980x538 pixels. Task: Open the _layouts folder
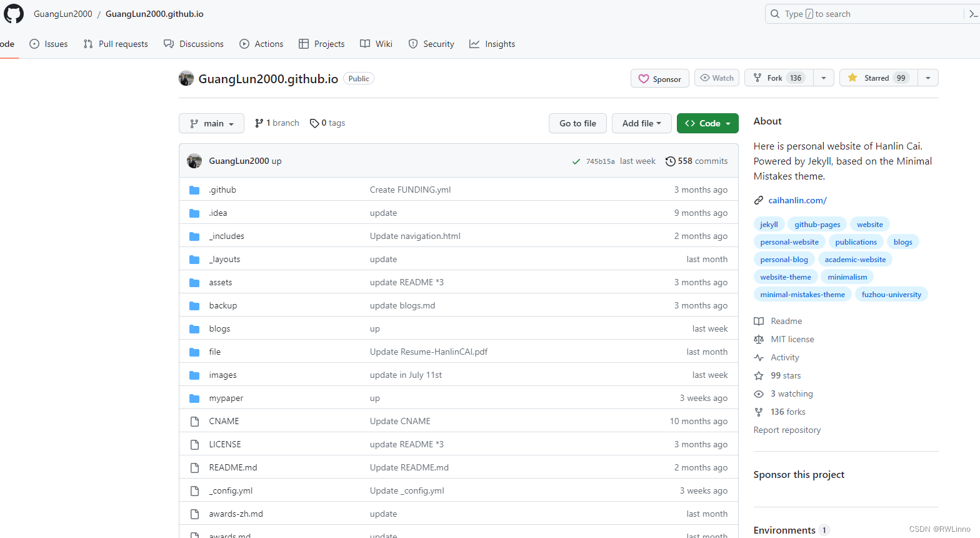click(x=224, y=259)
